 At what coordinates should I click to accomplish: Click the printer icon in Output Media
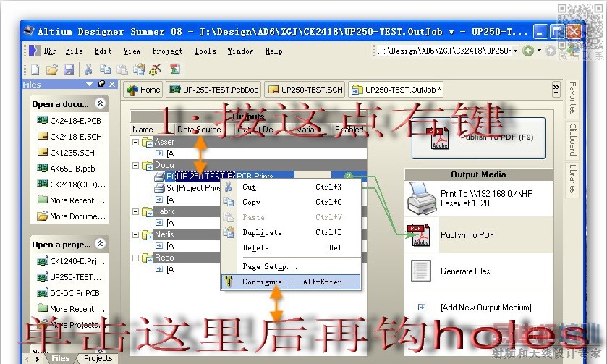tap(422, 199)
